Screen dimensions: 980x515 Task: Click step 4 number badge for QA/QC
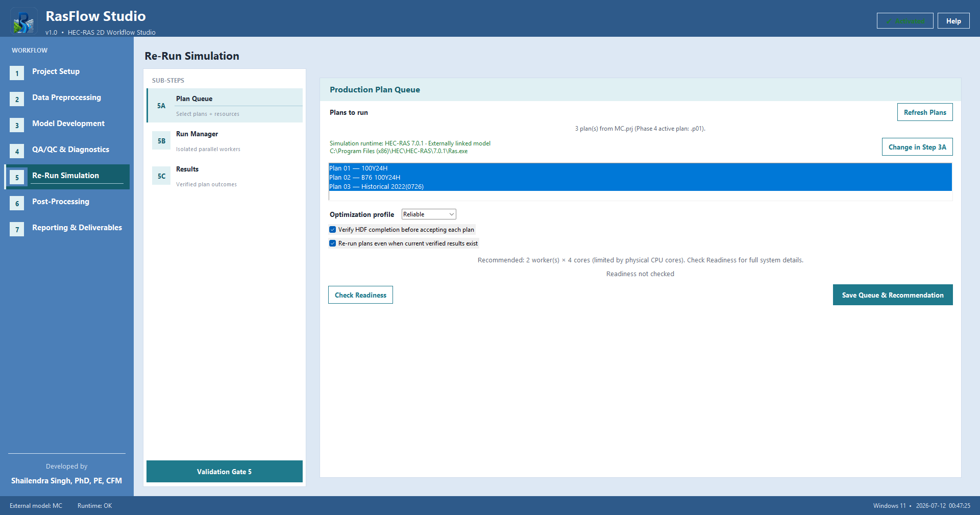tap(17, 152)
